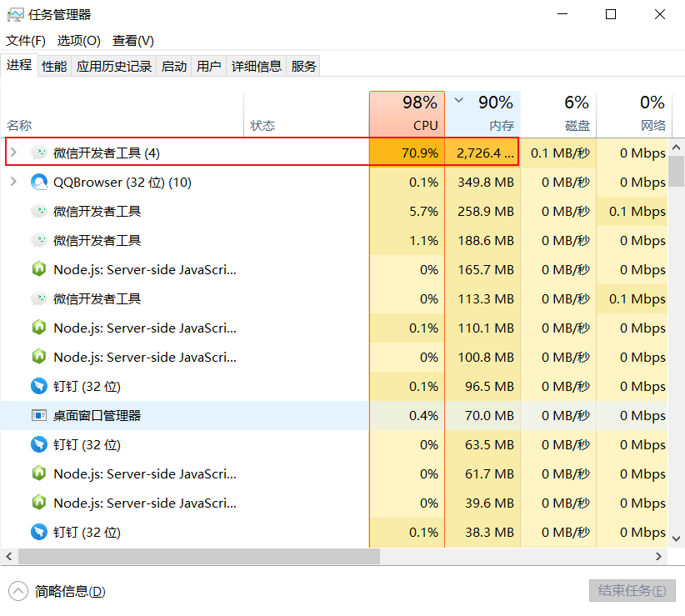Open the 选项(O) menu
The height and width of the screenshot is (616, 685).
pyautogui.click(x=78, y=41)
